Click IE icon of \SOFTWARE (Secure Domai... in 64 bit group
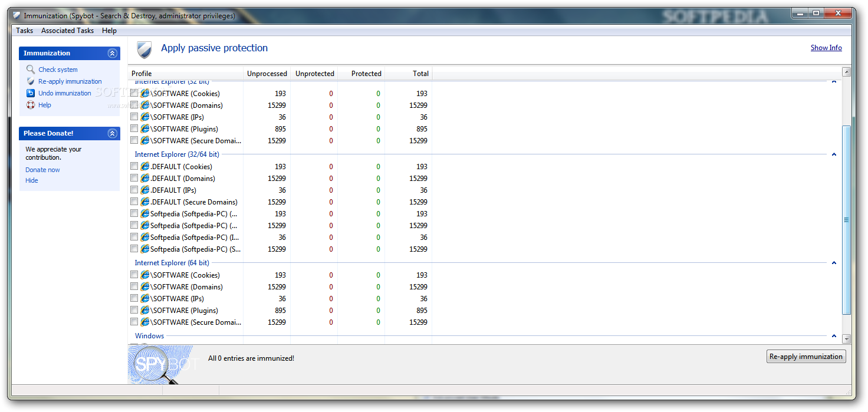This screenshot has height=412, width=868. point(145,322)
